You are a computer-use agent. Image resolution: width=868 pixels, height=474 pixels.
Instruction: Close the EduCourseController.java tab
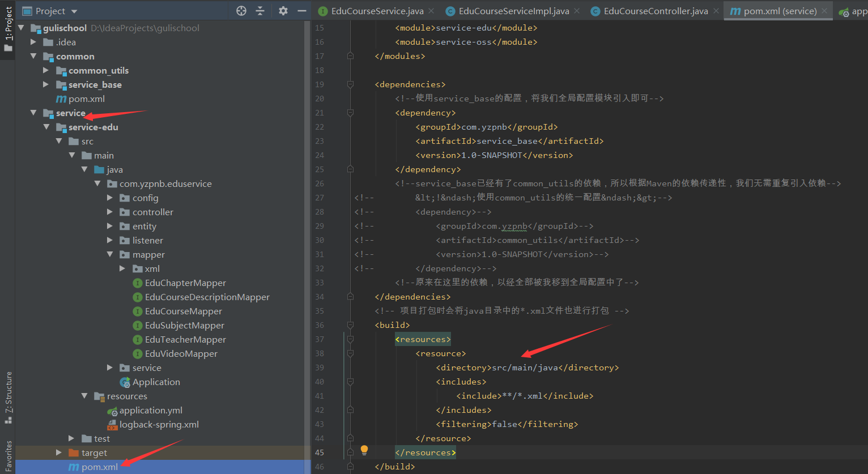(715, 11)
